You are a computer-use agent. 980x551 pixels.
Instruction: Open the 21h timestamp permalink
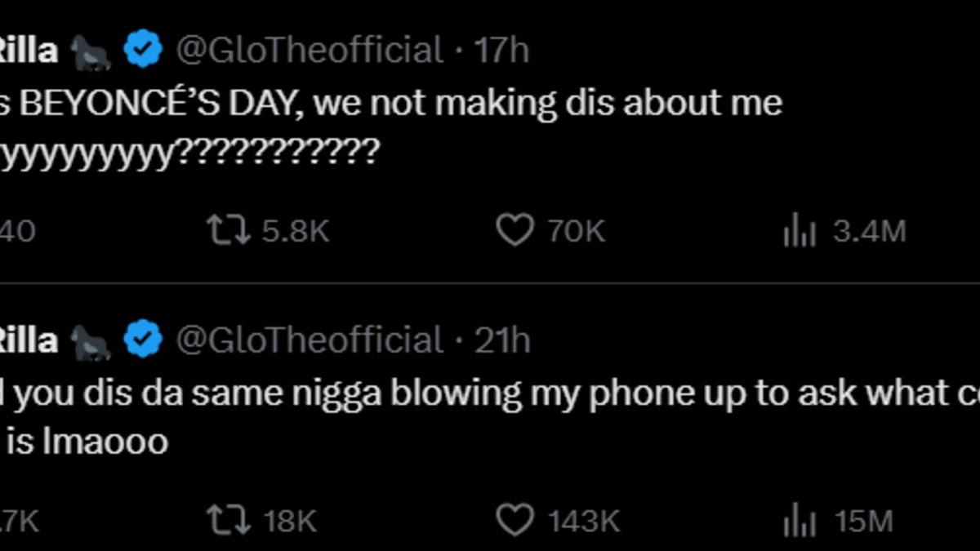(x=502, y=340)
